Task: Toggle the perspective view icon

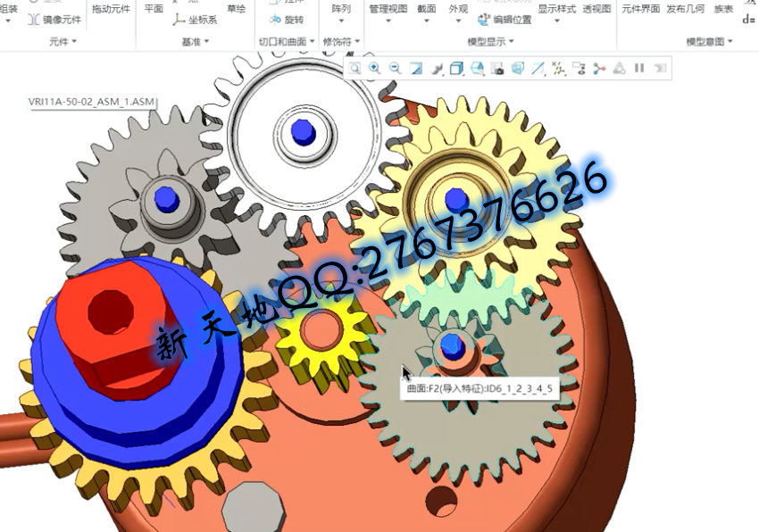Action: coord(518,68)
